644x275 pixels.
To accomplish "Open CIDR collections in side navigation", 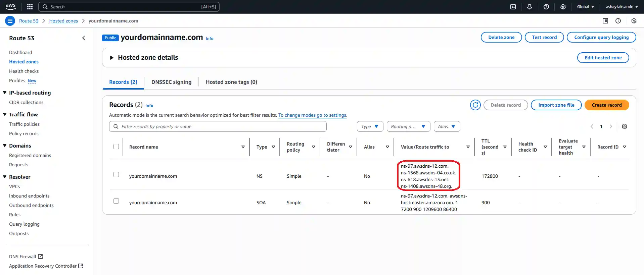I will tap(26, 102).
